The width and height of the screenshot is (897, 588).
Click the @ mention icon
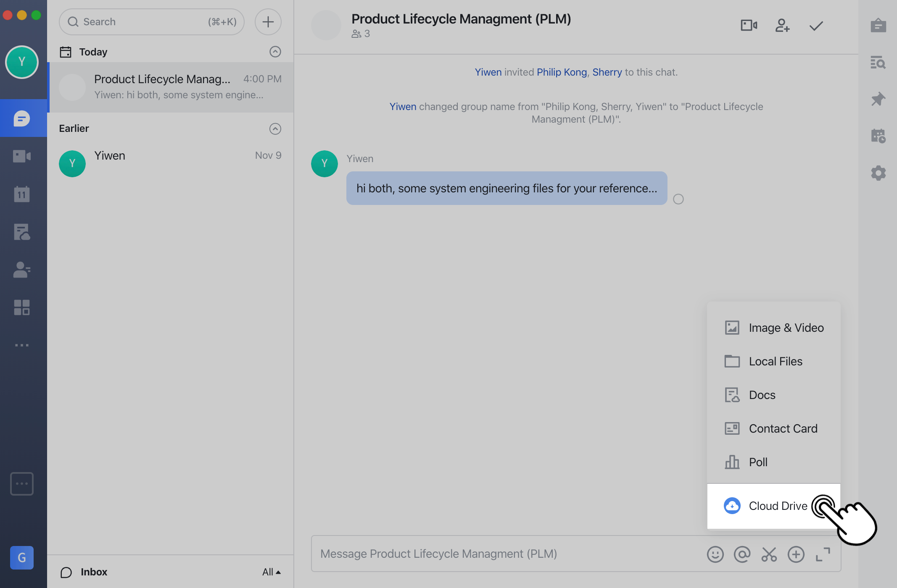[x=742, y=554]
